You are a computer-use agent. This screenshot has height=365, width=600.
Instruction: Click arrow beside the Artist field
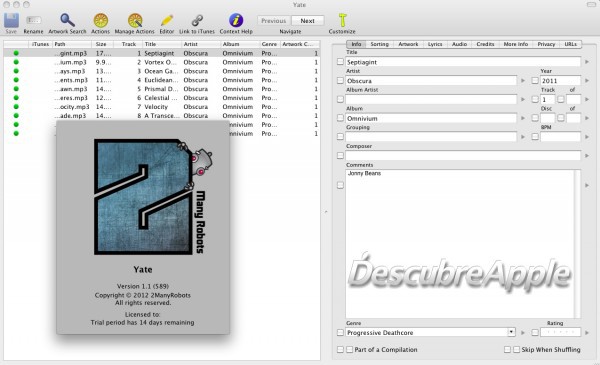(x=523, y=81)
